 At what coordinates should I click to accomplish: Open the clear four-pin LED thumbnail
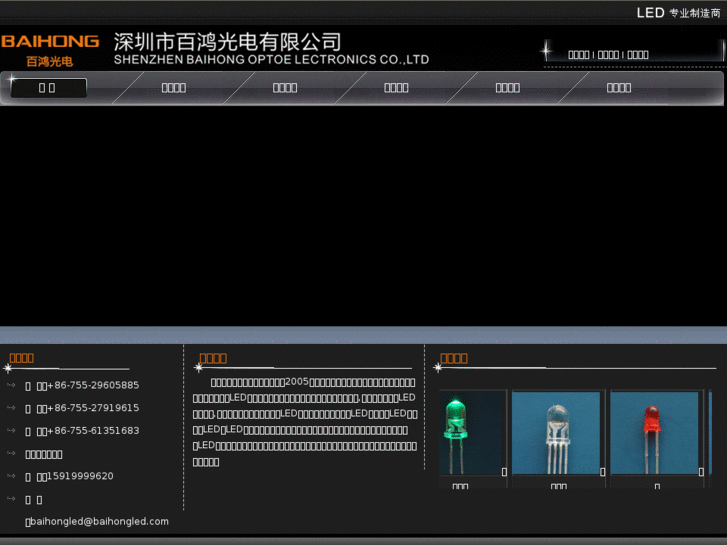point(558,433)
